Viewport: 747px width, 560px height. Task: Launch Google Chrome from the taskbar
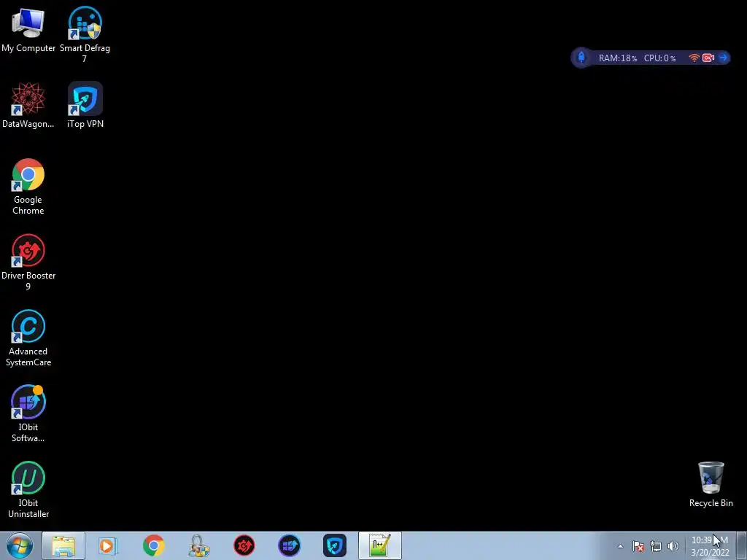pos(153,545)
